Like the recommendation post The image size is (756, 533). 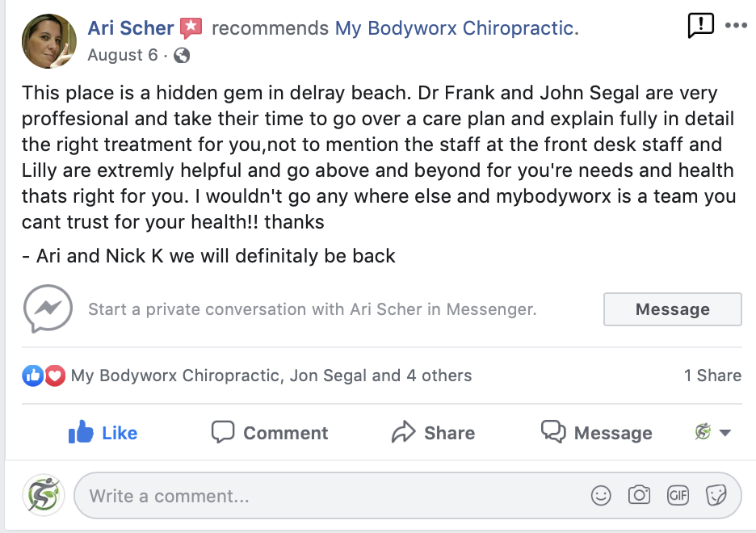pyautogui.click(x=103, y=433)
